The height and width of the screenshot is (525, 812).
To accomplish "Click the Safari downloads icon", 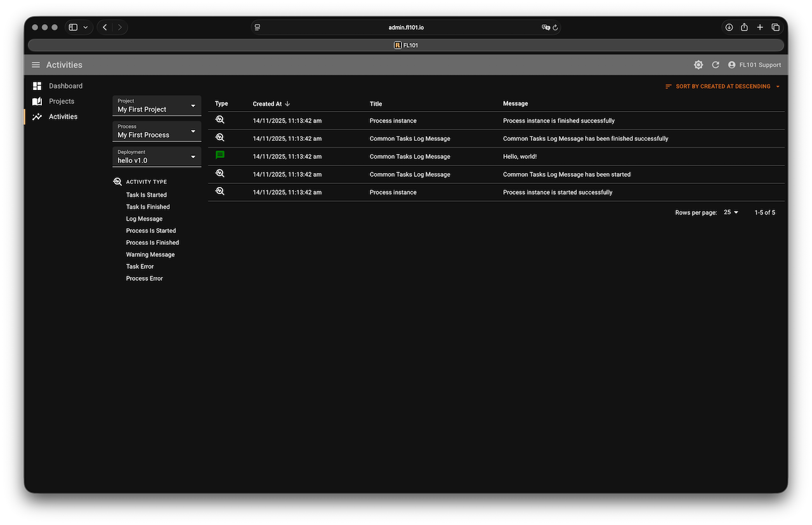I will click(x=729, y=27).
